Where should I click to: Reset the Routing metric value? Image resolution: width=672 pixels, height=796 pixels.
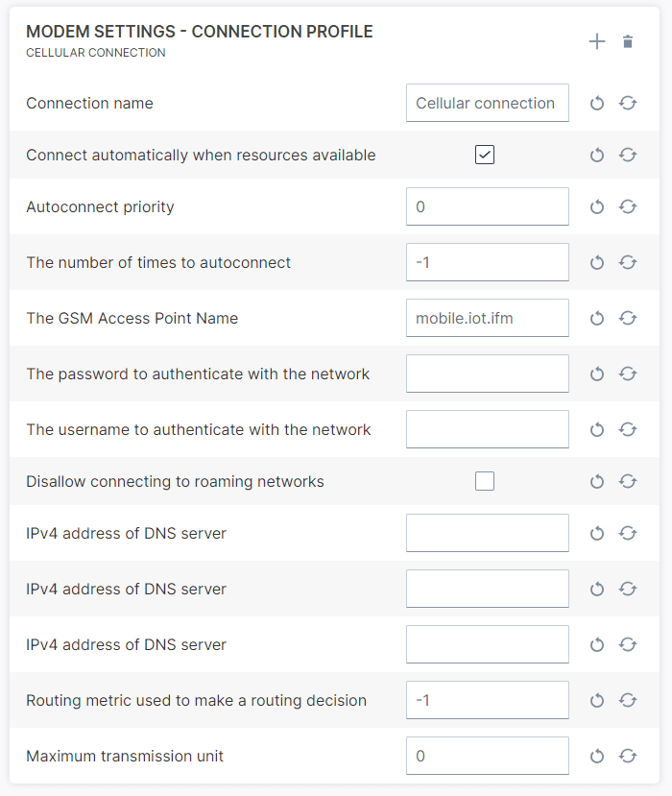pyautogui.click(x=597, y=701)
